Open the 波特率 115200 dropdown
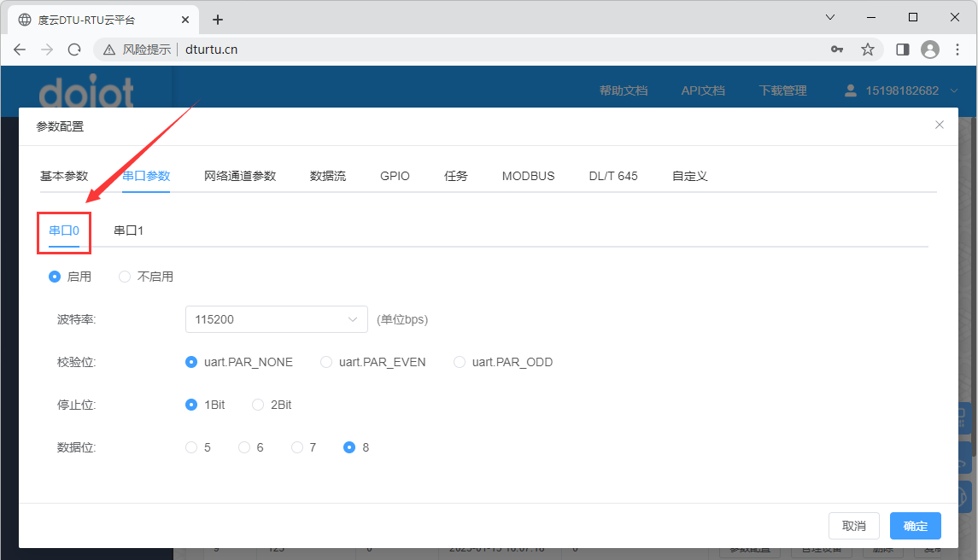The image size is (978, 560). (x=276, y=318)
